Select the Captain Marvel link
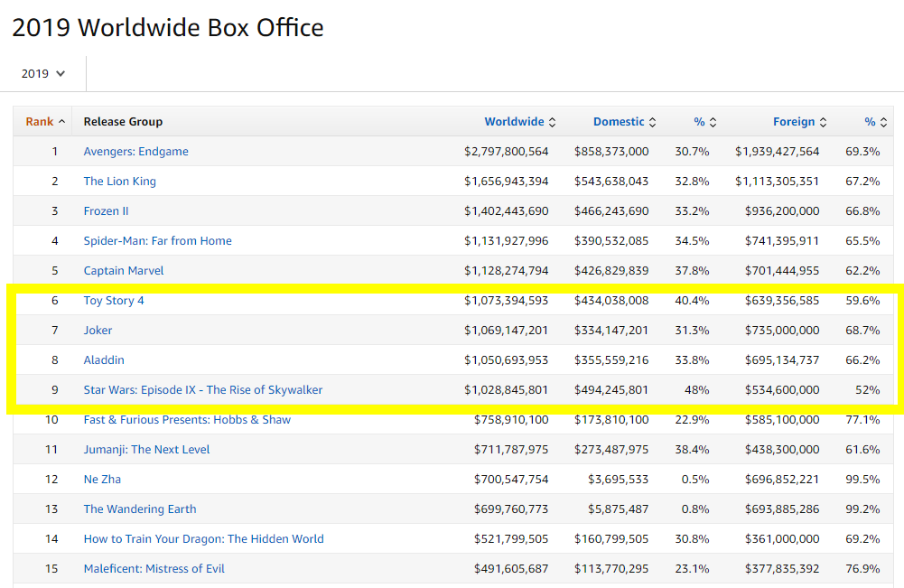Viewport: 904px width, 588px height. pos(124,270)
